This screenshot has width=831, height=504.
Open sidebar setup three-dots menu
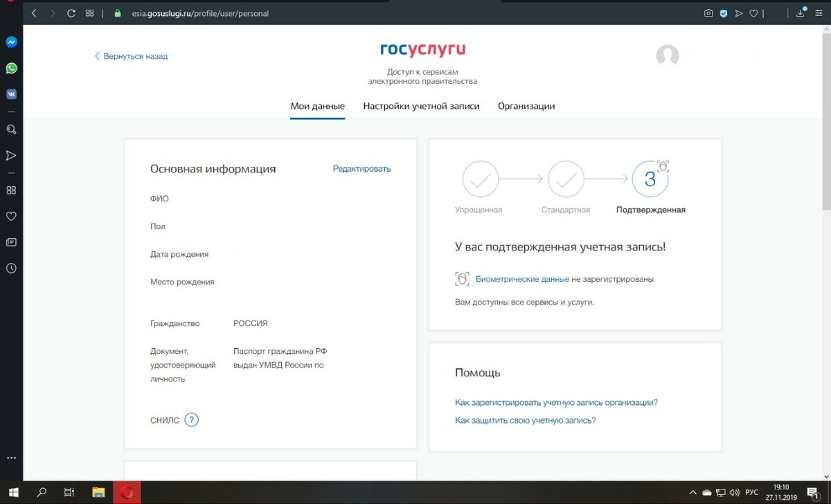pyautogui.click(x=11, y=458)
